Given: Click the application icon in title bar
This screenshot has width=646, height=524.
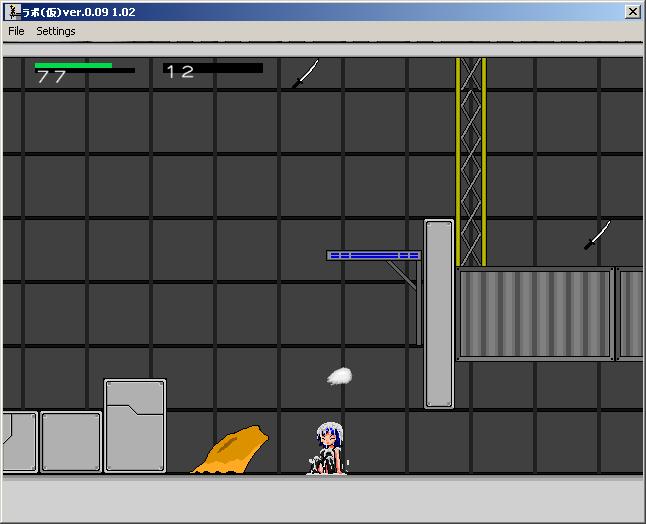Looking at the screenshot, I should [x=11, y=11].
